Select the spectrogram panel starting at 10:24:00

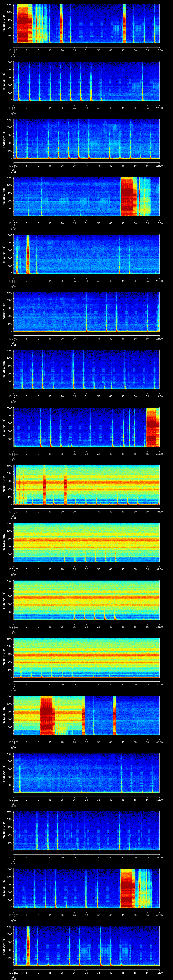point(87,139)
